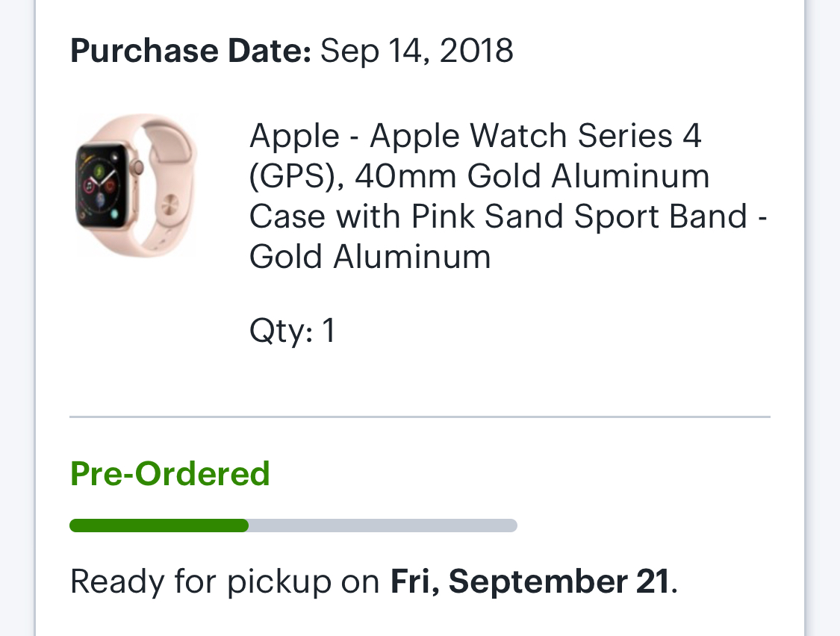This screenshot has width=840, height=636.
Task: Select the "Case with Pink Sand Sport Band" line
Action: pos(498,216)
